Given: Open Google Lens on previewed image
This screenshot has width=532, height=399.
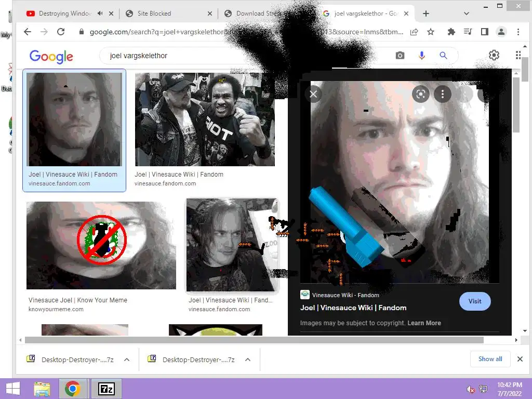Looking at the screenshot, I should tap(421, 94).
